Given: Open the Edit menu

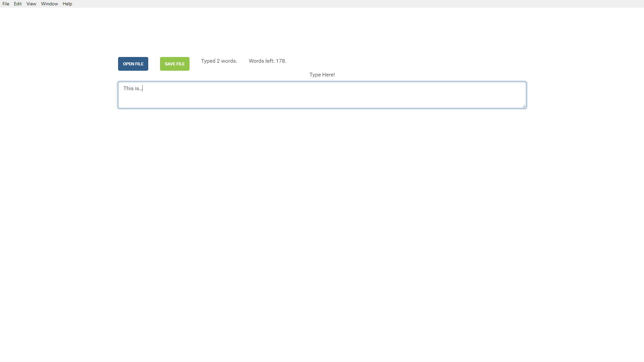Looking at the screenshot, I should click(18, 4).
